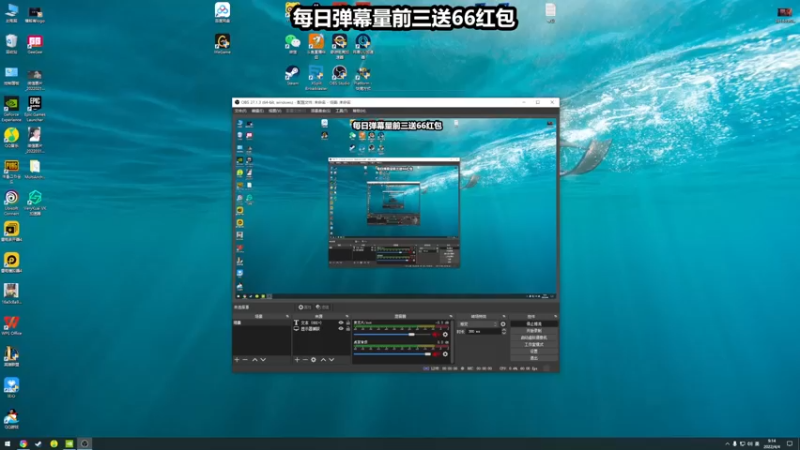Open NVIDIA app from the taskbar

69,444
